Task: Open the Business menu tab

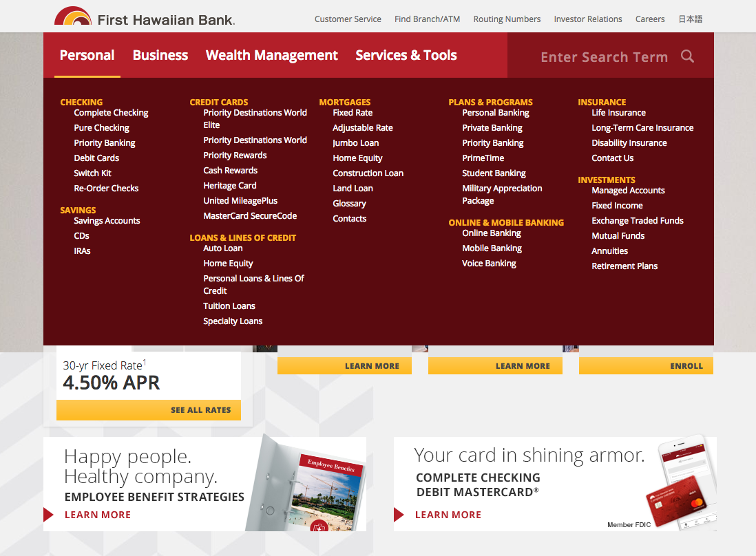Action: (160, 56)
